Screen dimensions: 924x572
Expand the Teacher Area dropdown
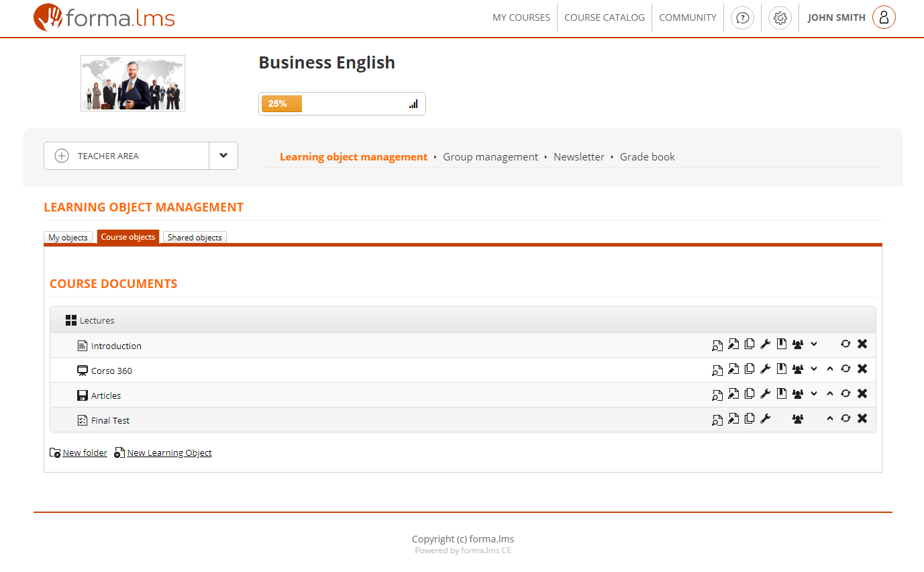point(223,155)
